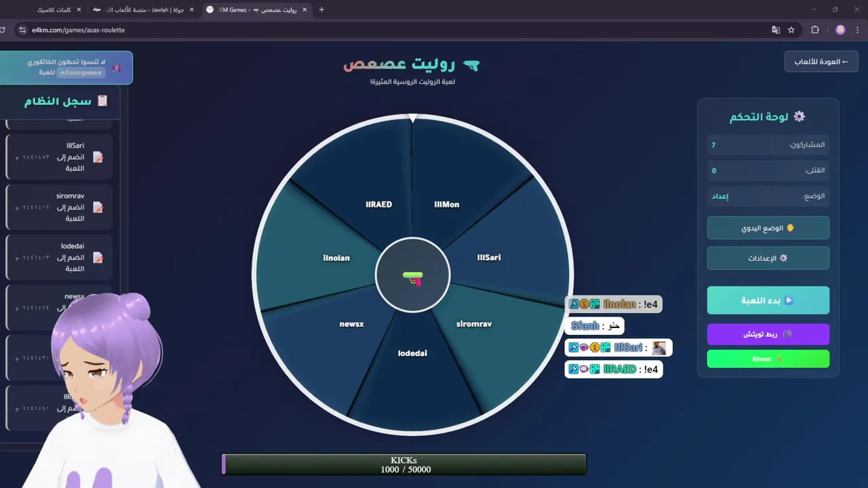Click the participants count value 7
Screen dimensions: 868x488
tap(713, 145)
